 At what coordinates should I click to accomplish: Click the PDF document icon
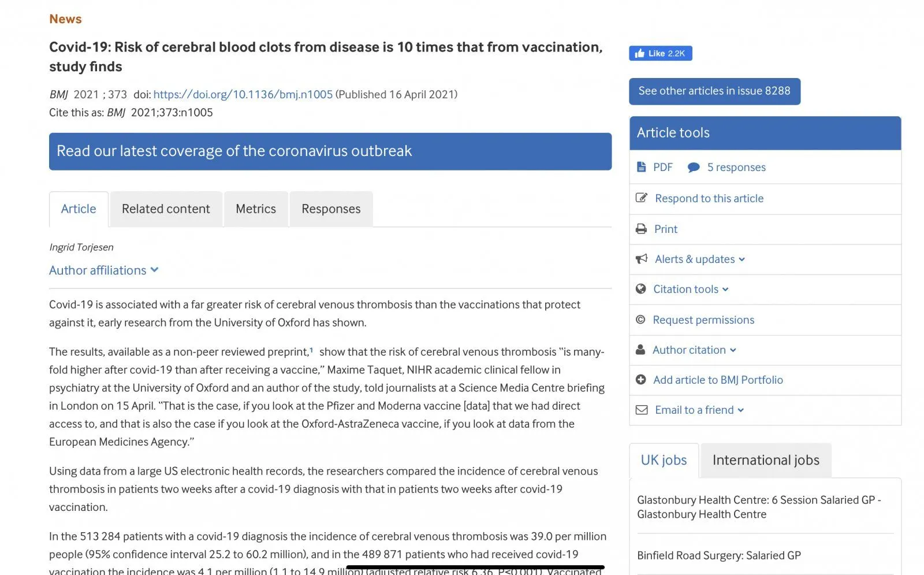click(x=641, y=167)
